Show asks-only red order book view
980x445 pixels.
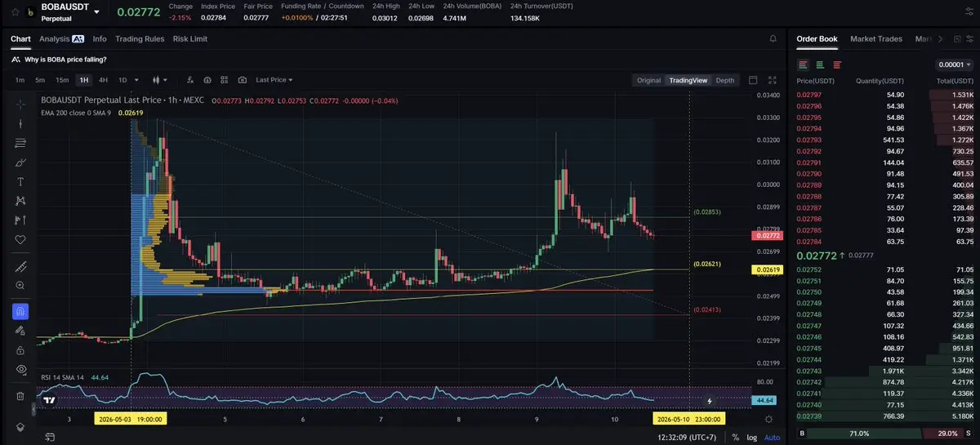pos(837,65)
